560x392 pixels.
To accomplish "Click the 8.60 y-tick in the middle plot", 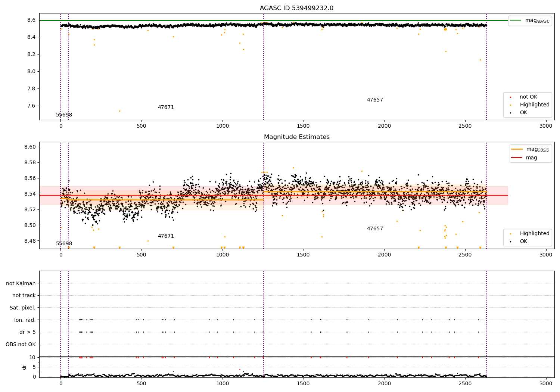I will (30, 147).
